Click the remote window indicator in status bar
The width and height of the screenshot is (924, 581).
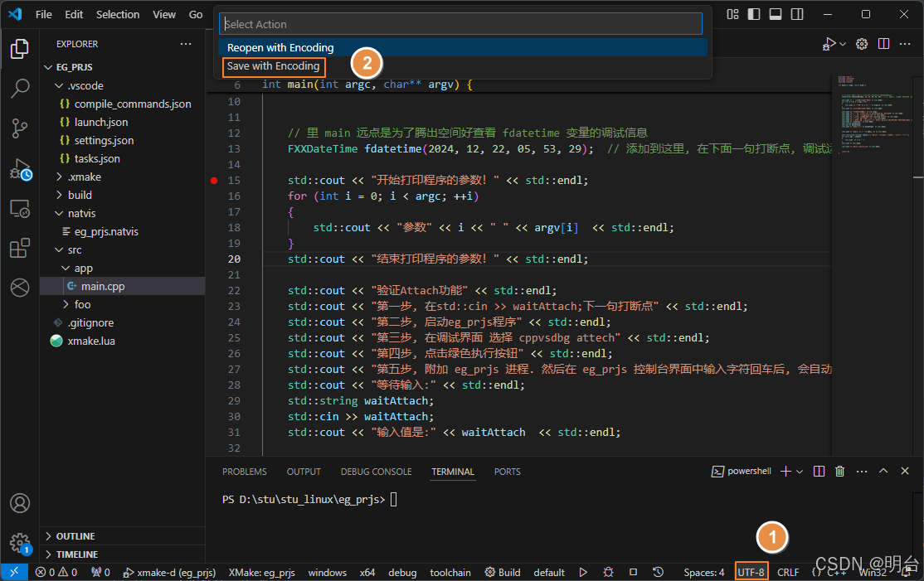pyautogui.click(x=14, y=572)
